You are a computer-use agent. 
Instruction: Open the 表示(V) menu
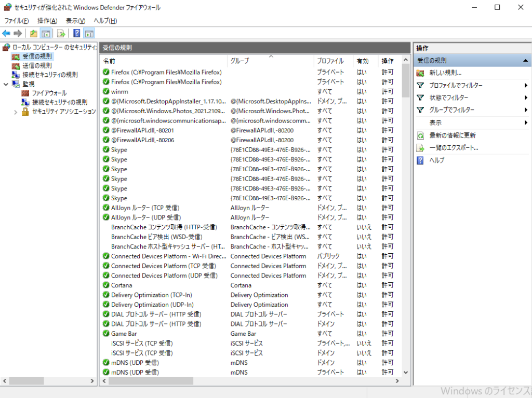75,21
